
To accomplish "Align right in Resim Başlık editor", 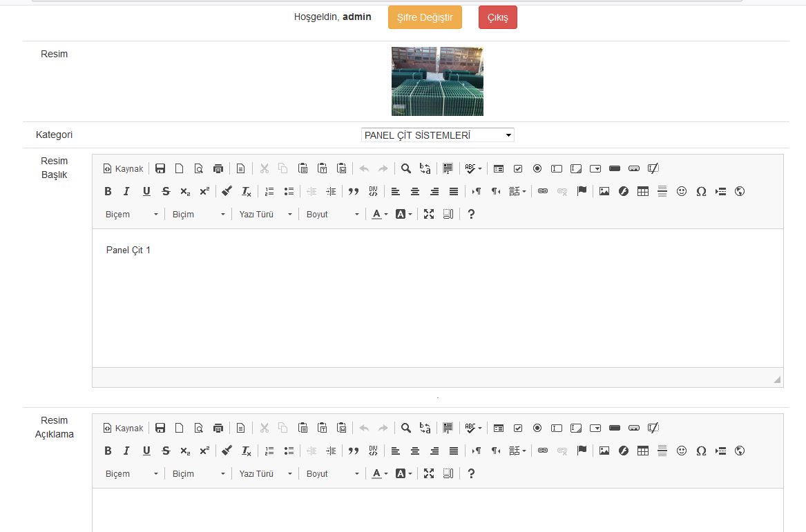I will (434, 191).
